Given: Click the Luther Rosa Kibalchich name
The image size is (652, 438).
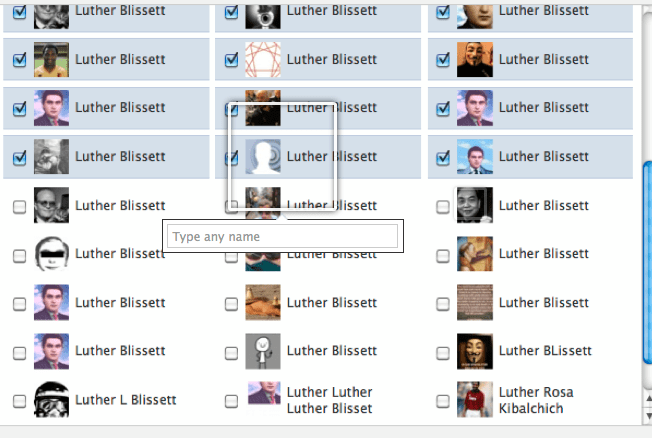Looking at the screenshot, I should tap(535, 400).
